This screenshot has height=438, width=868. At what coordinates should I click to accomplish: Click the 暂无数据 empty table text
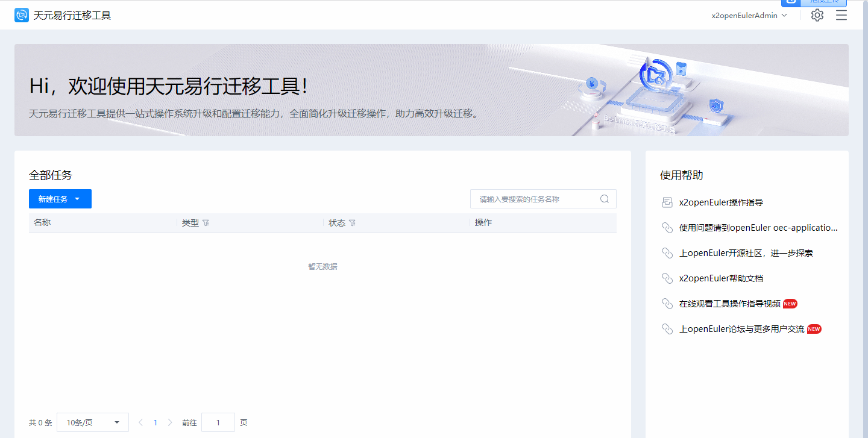(x=322, y=266)
